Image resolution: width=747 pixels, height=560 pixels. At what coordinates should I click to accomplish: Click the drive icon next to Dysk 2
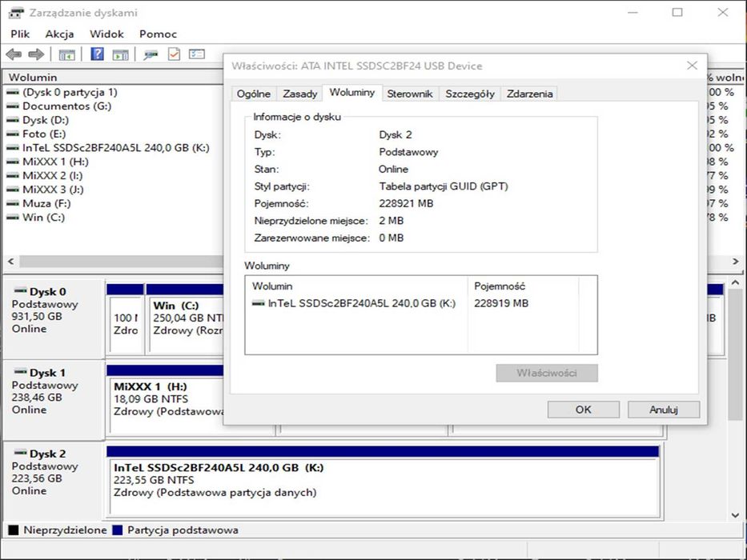click(x=21, y=452)
